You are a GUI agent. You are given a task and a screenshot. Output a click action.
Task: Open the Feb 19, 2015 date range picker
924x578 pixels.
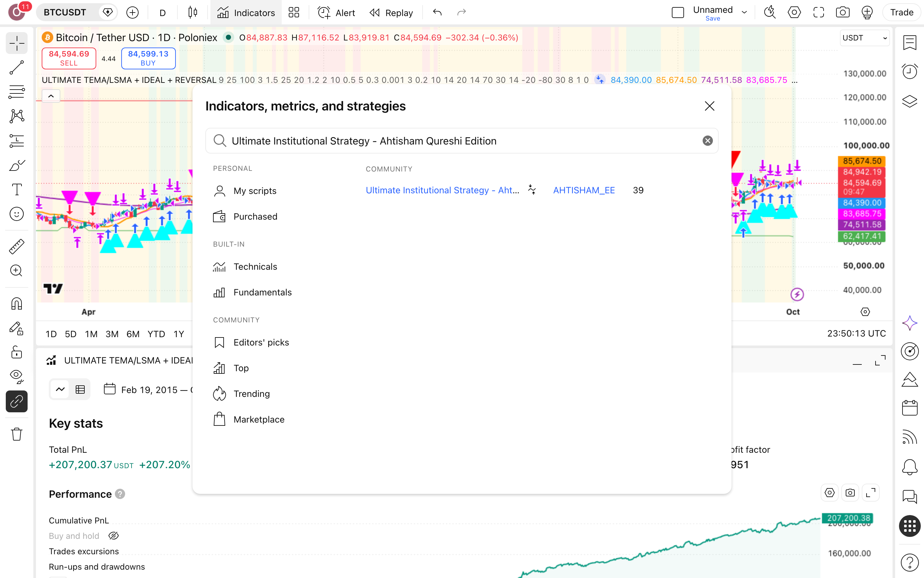(x=148, y=390)
